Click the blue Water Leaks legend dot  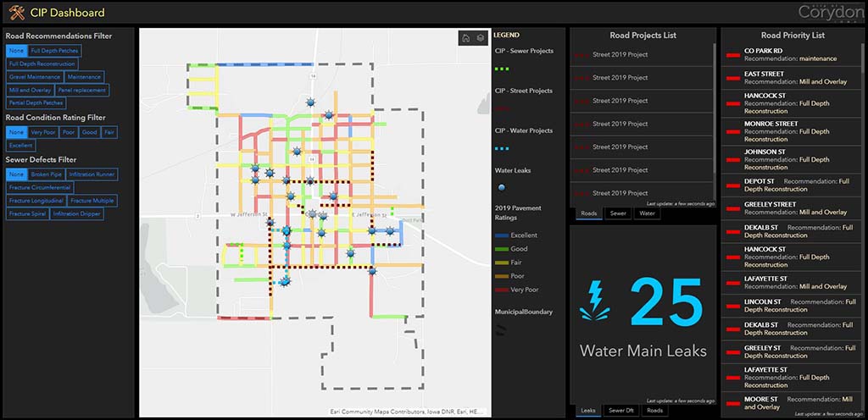[x=502, y=188]
